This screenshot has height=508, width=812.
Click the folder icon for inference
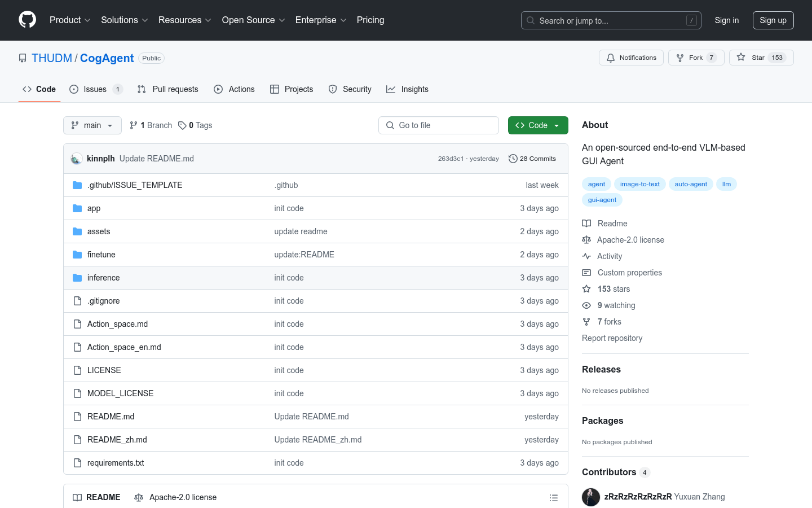click(x=77, y=278)
